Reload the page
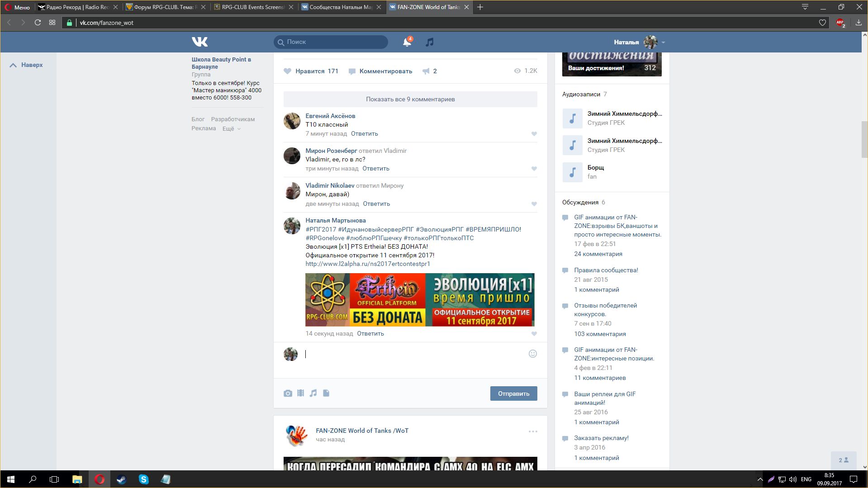Screen dimensions: 868x488 (x=38, y=23)
